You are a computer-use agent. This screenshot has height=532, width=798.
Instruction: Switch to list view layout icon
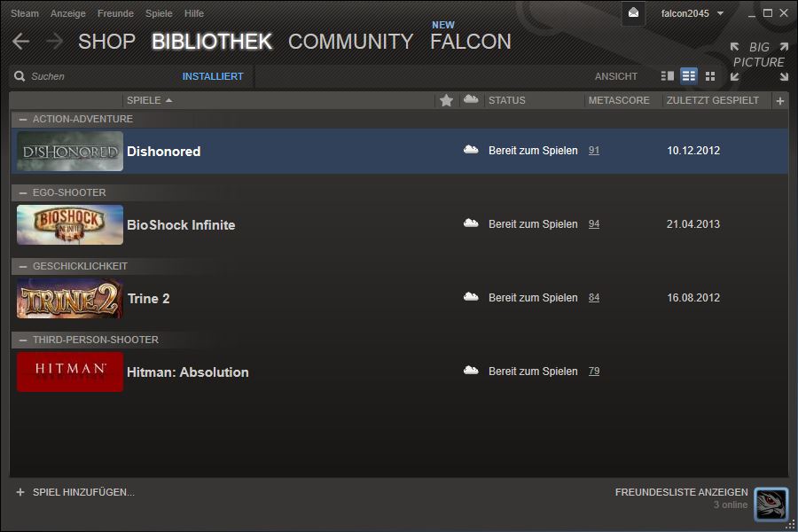pyautogui.click(x=689, y=76)
